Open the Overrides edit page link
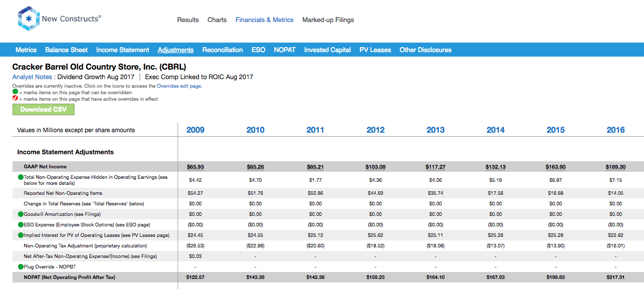The height and width of the screenshot is (289, 644). coord(179,86)
